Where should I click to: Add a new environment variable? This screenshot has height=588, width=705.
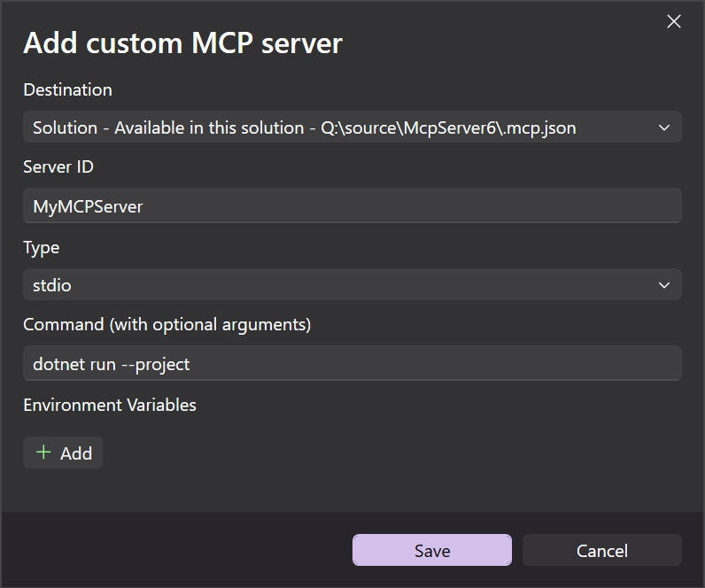(x=63, y=453)
